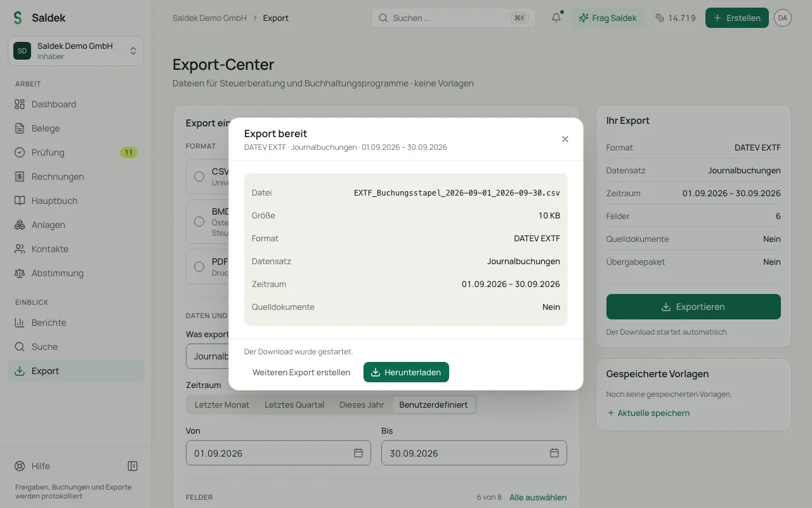This screenshot has height=508, width=812.
Task: Expand the Saldek Demo GmbH company switcher
Action: point(76,51)
